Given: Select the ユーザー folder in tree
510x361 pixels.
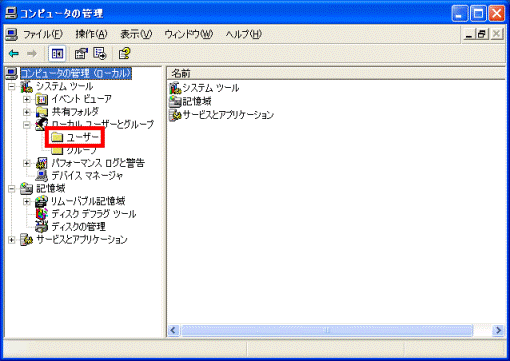Looking at the screenshot, I should [x=75, y=137].
